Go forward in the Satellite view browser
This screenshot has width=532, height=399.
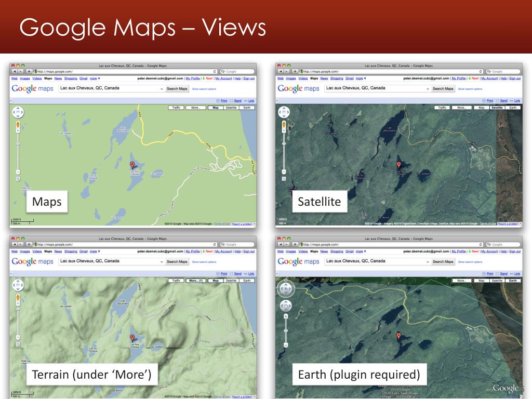[287, 72]
